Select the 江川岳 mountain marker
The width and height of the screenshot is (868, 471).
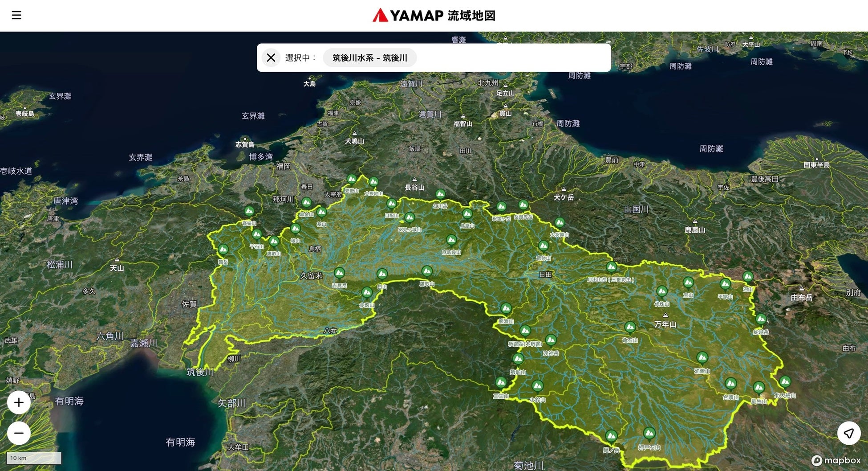tap(441, 195)
